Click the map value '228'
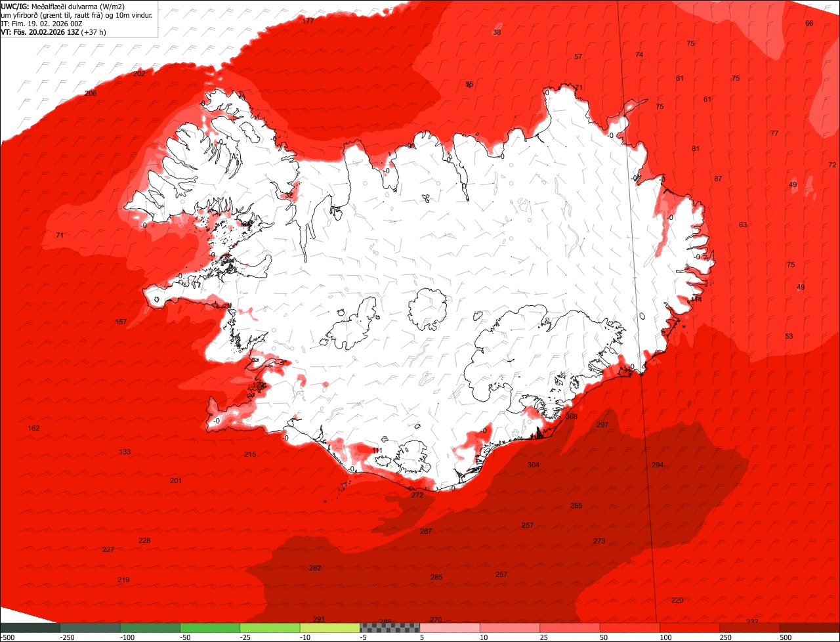 [144, 540]
